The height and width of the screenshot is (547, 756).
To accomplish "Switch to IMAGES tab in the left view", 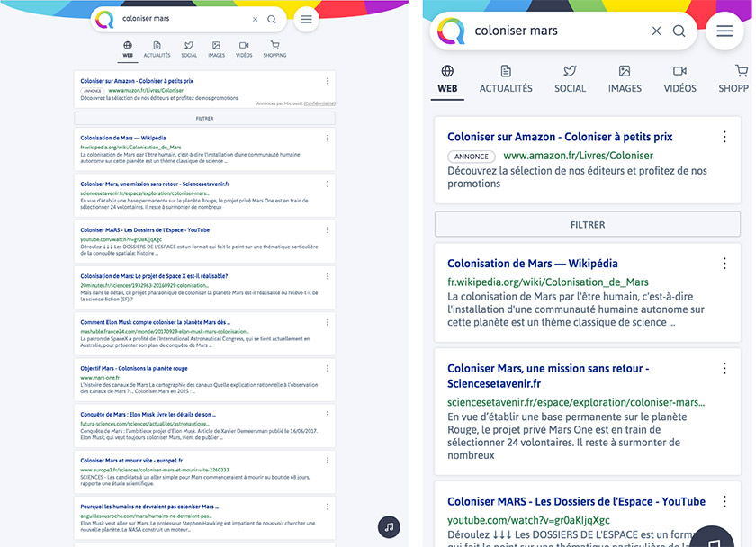I will tap(217, 49).
